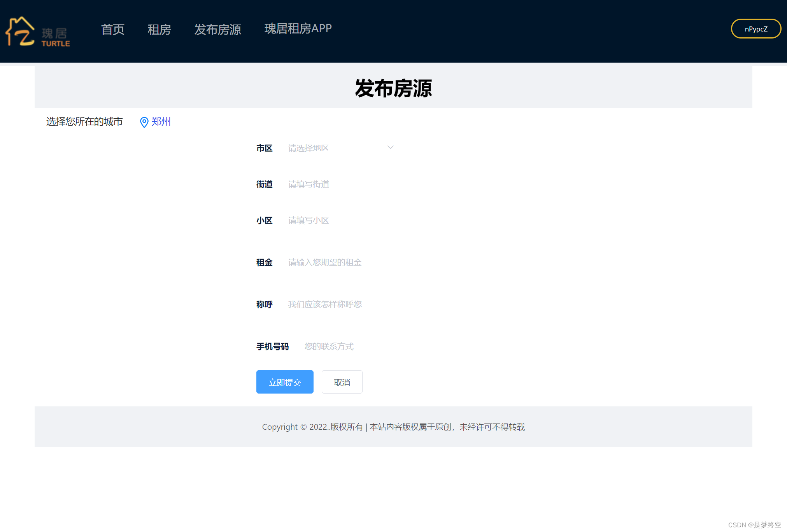Expand the 市区 dropdown chevron arrow
The height and width of the screenshot is (532, 787).
click(390, 147)
